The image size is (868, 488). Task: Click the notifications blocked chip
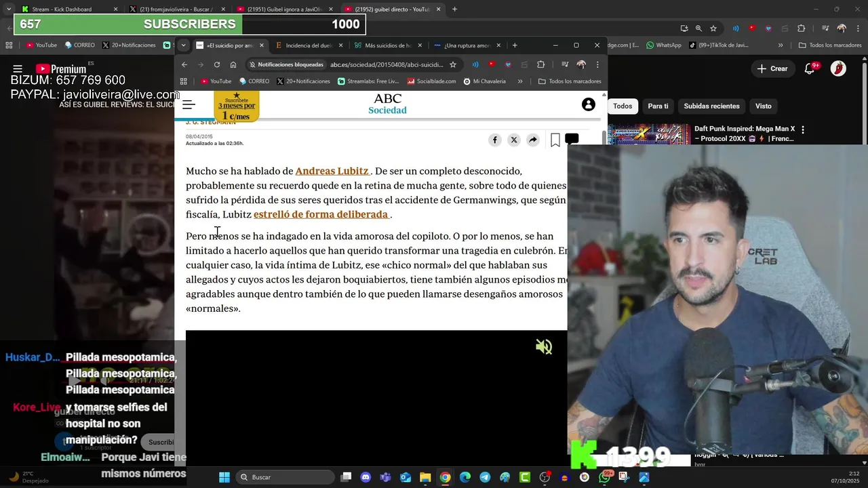pos(285,64)
